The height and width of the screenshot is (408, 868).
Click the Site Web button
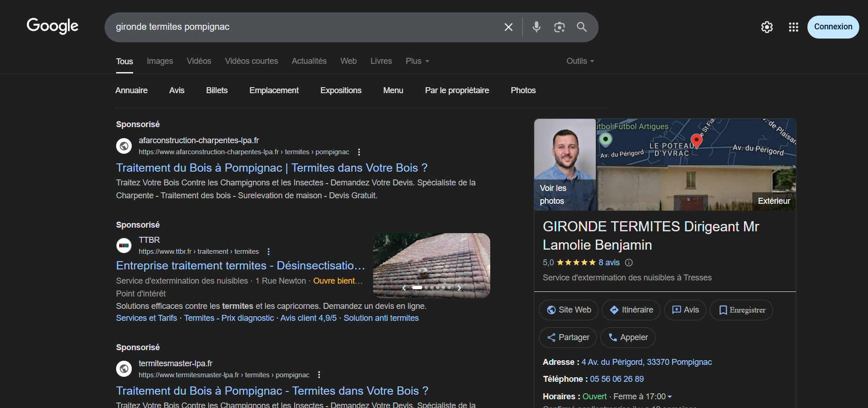[x=569, y=310]
